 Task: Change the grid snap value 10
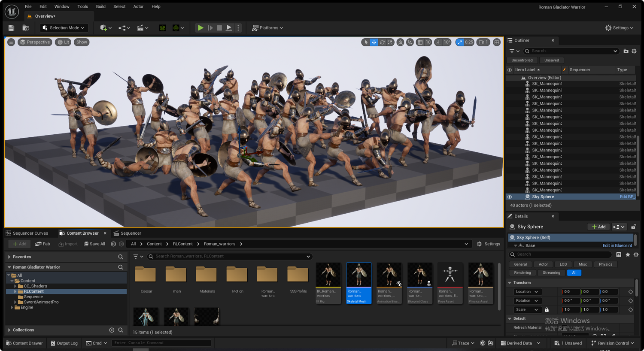[x=428, y=42]
